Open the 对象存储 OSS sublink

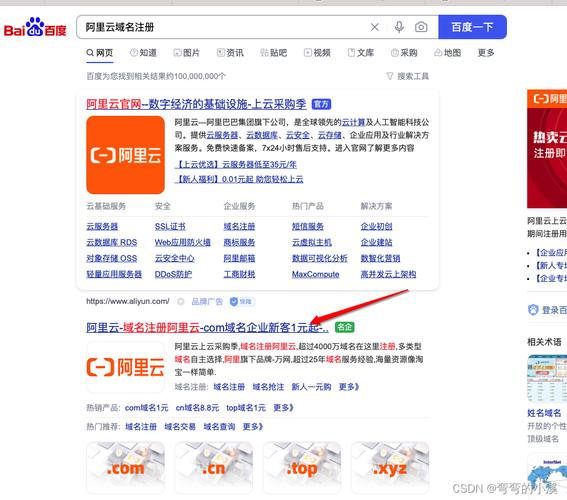tap(112, 258)
